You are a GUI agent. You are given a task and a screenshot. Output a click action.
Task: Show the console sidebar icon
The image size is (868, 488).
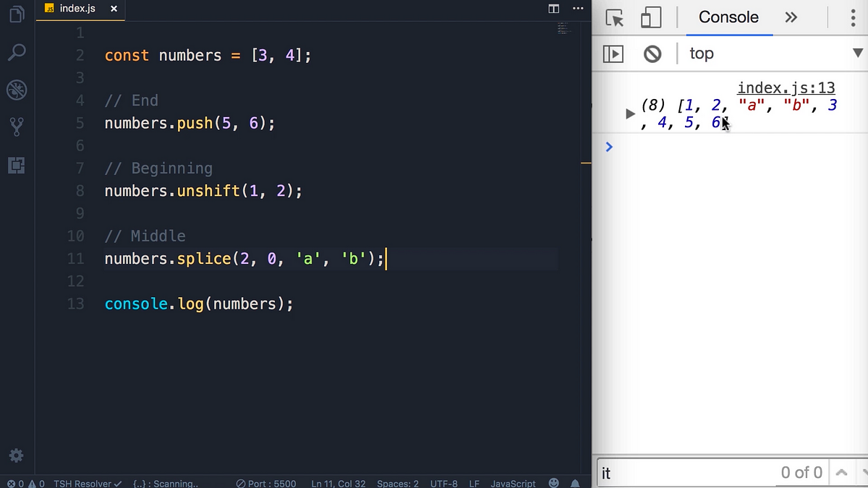(x=613, y=53)
